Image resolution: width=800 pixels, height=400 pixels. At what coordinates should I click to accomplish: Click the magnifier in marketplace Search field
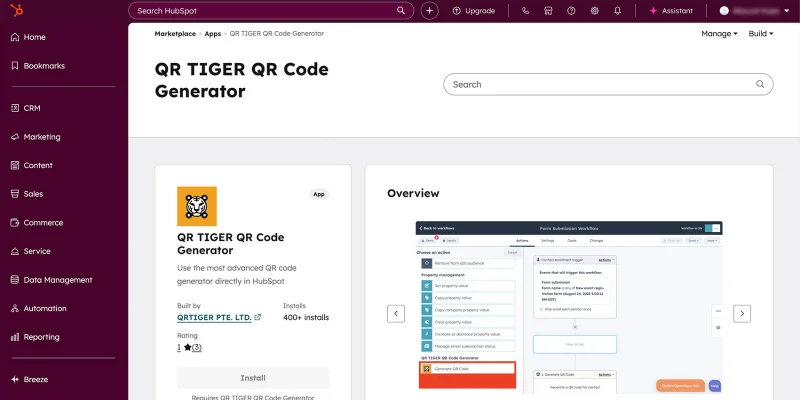[760, 84]
